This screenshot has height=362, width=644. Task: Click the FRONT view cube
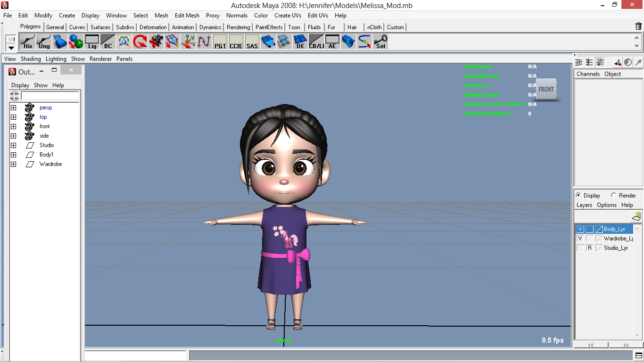pos(546,89)
